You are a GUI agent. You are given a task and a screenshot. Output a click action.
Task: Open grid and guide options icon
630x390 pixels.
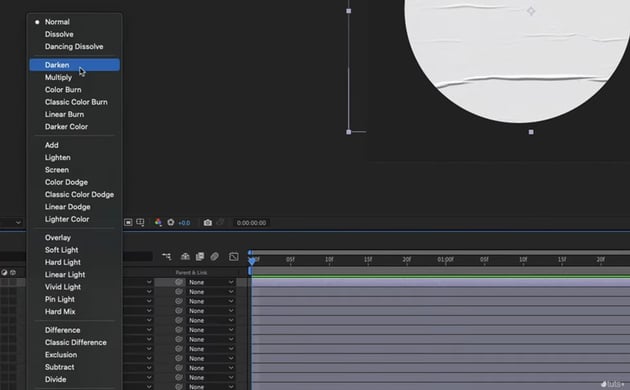click(x=140, y=223)
